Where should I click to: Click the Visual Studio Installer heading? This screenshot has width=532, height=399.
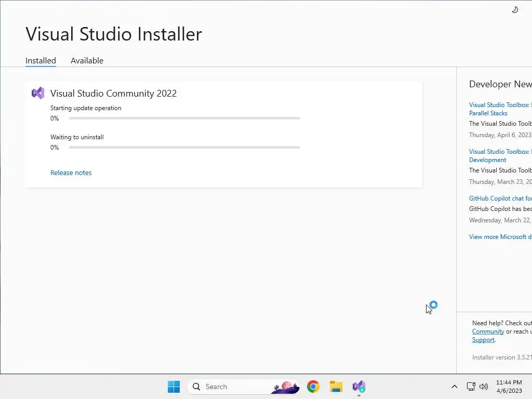point(114,34)
